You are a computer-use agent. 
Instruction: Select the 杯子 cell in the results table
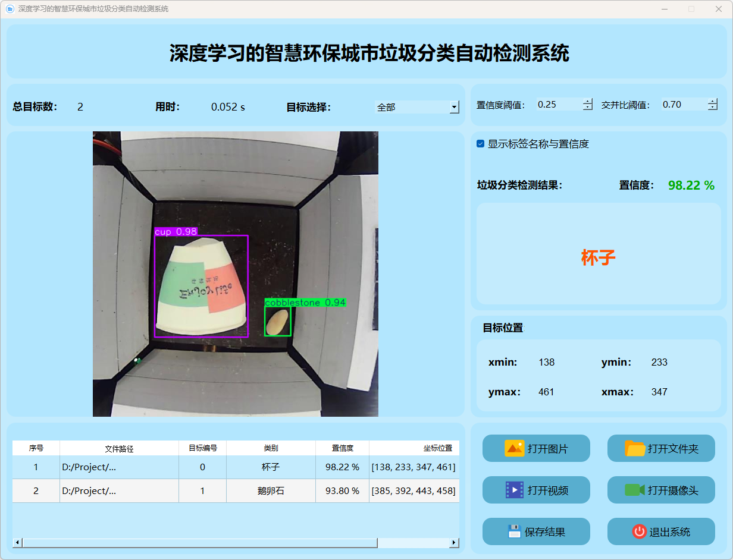271,467
